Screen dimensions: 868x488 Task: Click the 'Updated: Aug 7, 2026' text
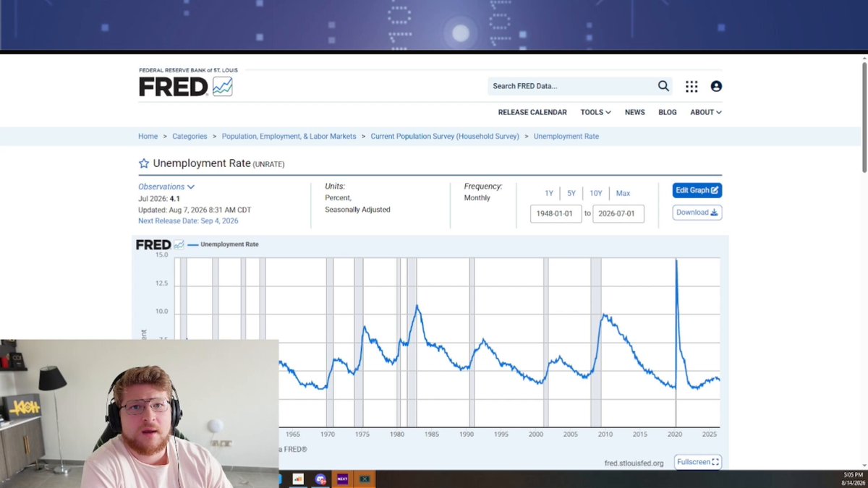click(x=195, y=210)
